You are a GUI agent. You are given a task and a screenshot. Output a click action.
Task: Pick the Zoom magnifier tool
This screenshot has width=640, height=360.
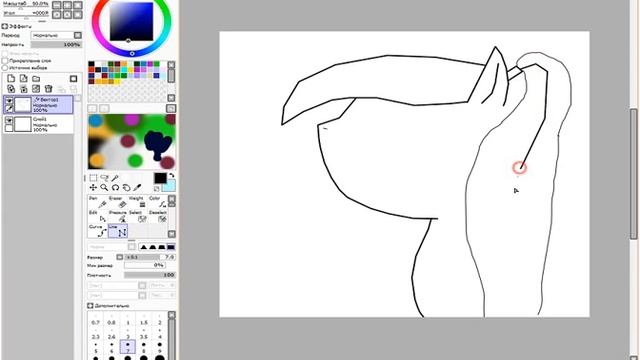(x=104, y=187)
